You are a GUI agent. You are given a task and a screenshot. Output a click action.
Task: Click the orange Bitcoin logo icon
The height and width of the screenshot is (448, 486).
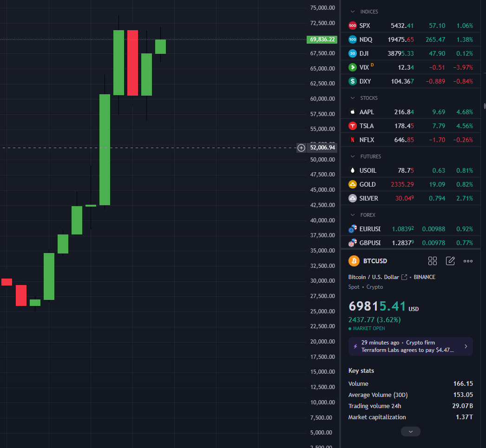pos(354,261)
